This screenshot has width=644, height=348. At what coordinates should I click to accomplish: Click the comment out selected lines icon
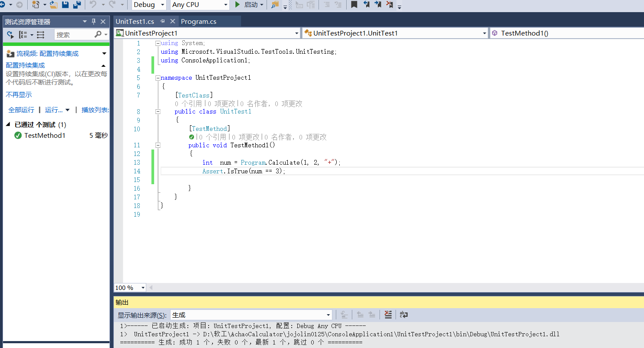(327, 5)
